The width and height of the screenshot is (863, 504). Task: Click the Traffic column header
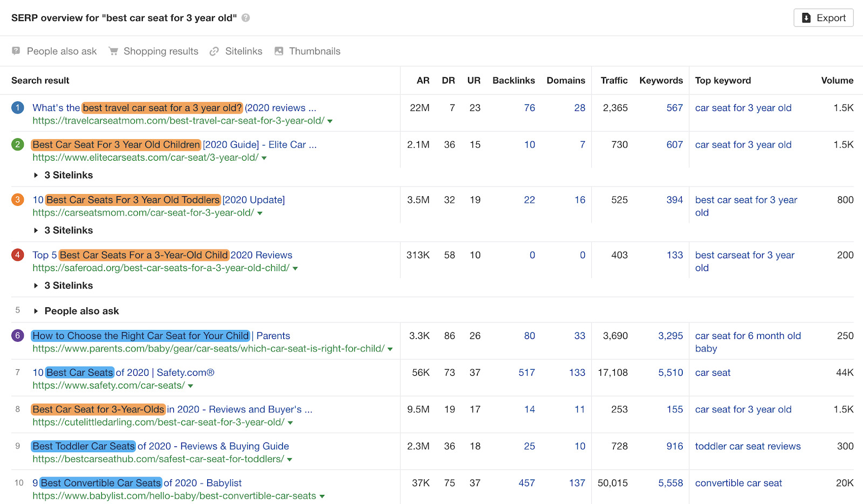coord(614,80)
